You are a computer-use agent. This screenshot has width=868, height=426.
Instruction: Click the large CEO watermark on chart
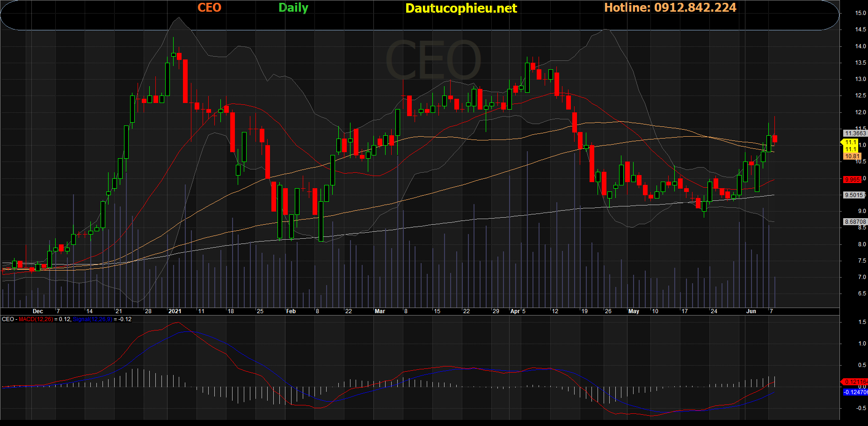(x=433, y=60)
